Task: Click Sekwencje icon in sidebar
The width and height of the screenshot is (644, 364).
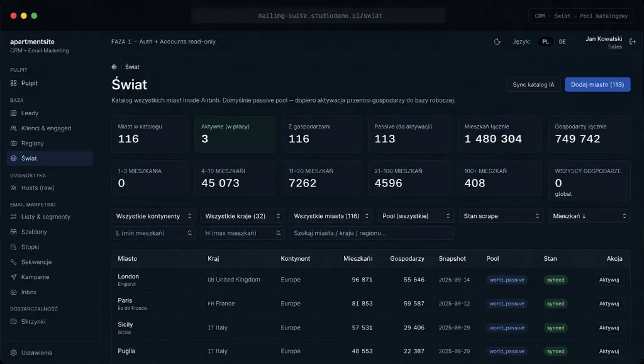Action: pos(14,262)
